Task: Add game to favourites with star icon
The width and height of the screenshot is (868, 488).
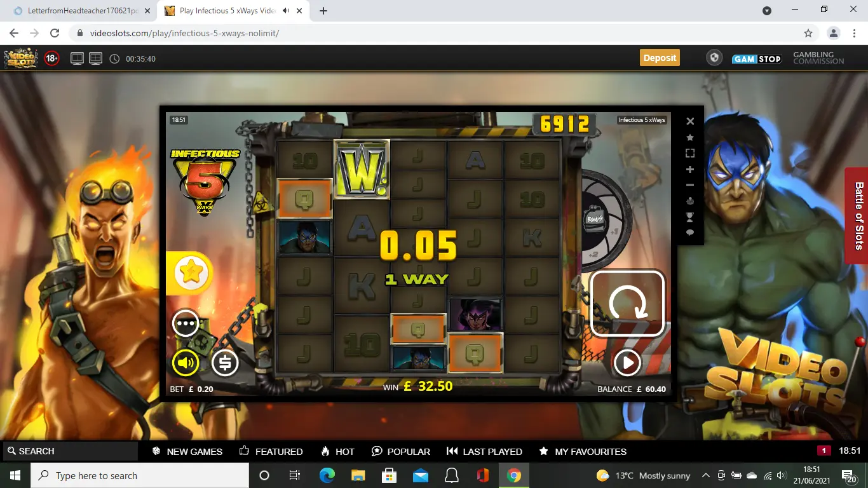Action: (x=690, y=137)
